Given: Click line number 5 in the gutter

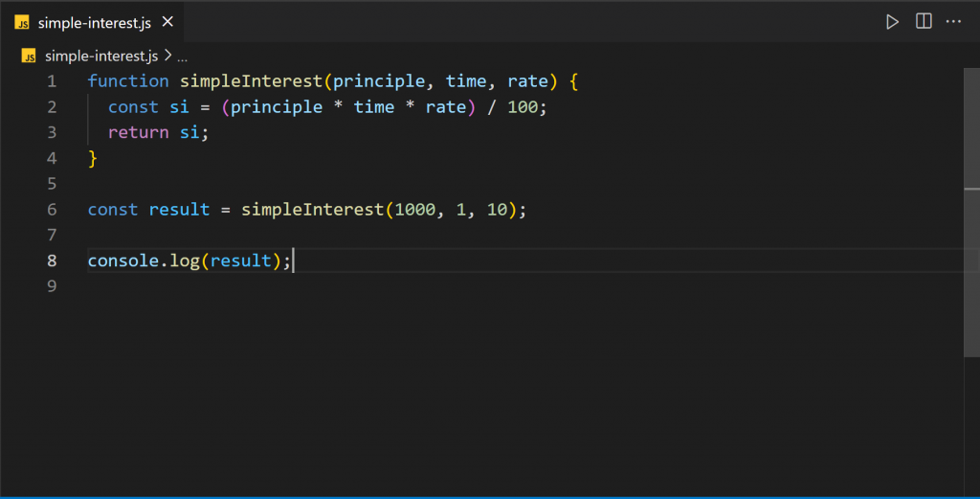Looking at the screenshot, I should click(52, 184).
